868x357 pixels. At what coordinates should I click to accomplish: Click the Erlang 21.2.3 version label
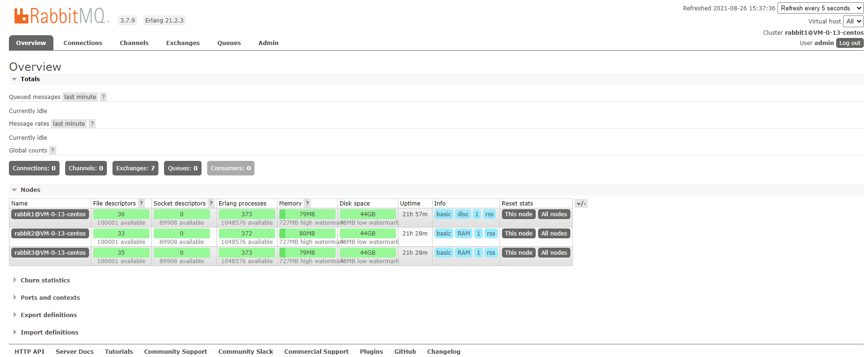coord(164,21)
